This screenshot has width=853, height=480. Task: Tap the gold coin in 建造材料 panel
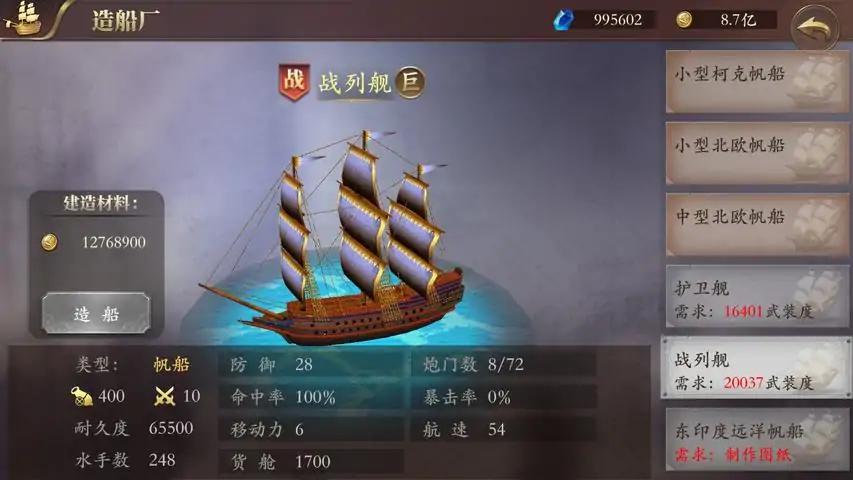(x=50, y=242)
